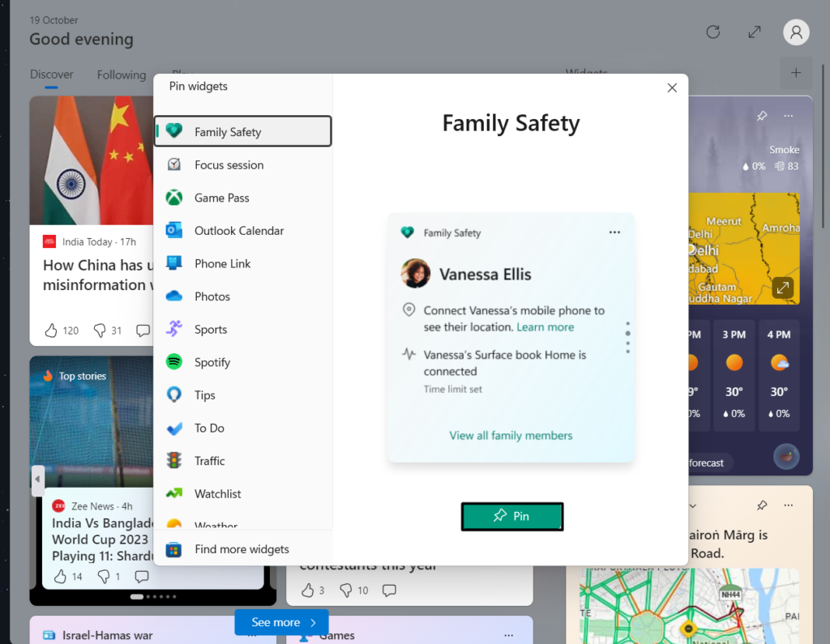Click the Watchlist chart icon
Image resolution: width=830 pixels, height=644 pixels.
pos(174,493)
